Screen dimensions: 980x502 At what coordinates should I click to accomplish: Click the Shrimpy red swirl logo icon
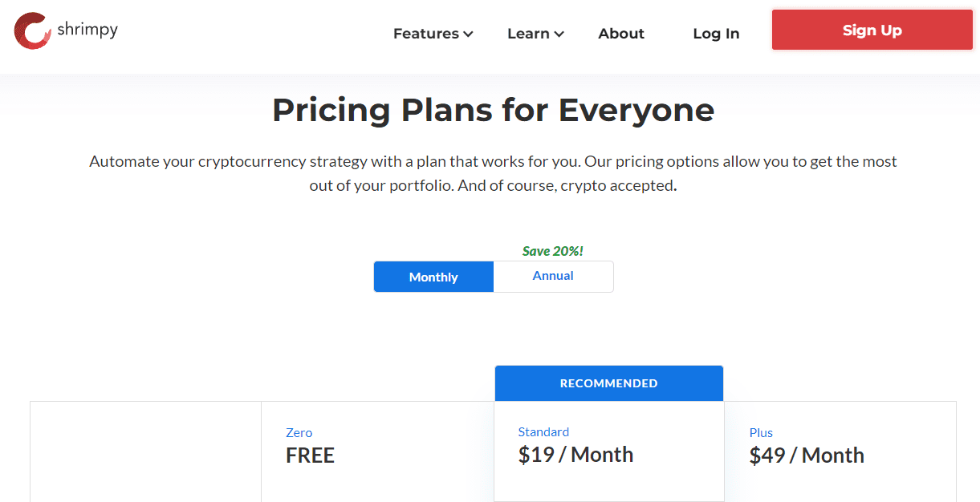(33, 30)
